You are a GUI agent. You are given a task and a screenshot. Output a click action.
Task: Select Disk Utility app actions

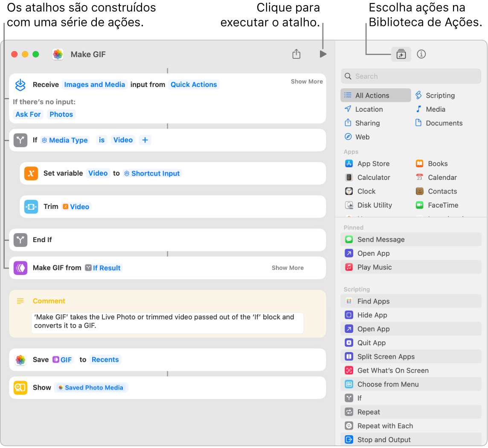(x=373, y=205)
